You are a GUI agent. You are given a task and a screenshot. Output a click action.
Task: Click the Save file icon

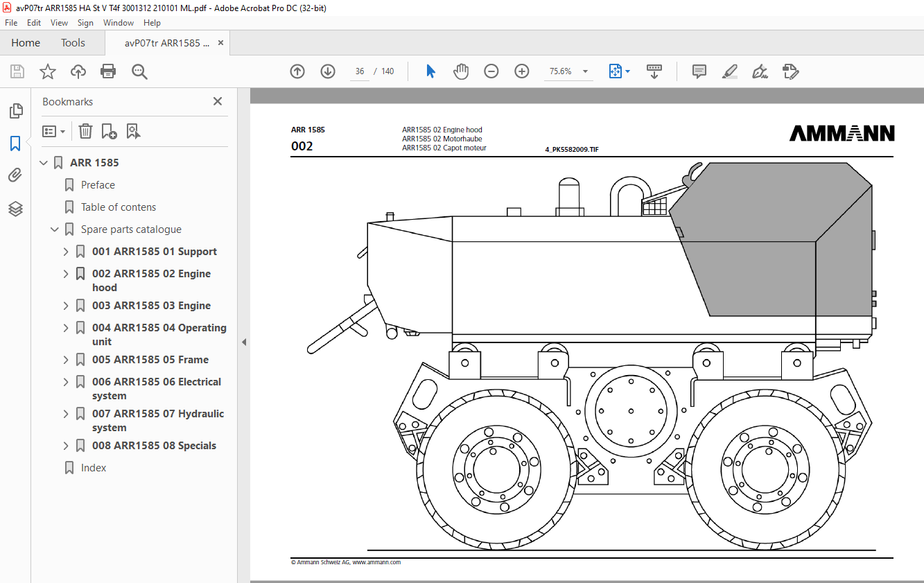17,71
